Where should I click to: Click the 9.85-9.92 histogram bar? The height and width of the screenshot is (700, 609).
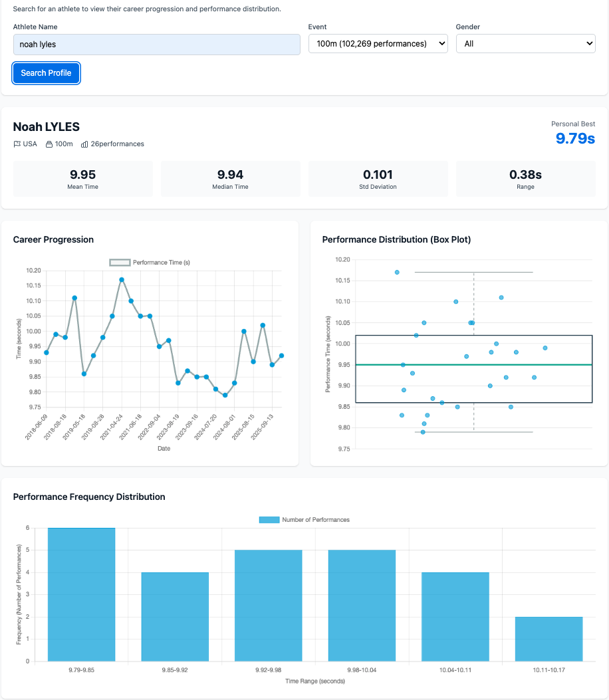pos(175,617)
